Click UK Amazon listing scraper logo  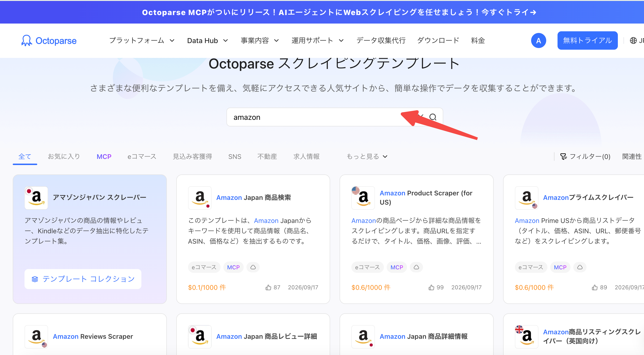pyautogui.click(x=526, y=336)
